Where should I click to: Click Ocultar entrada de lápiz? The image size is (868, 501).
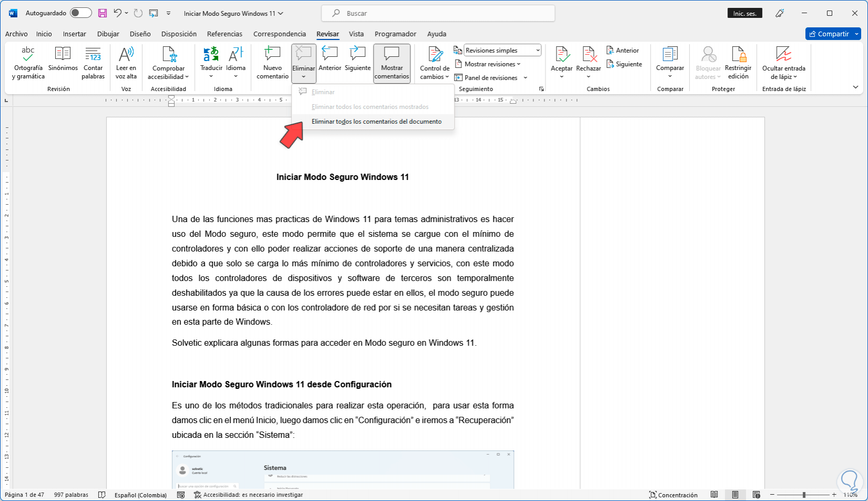pyautogui.click(x=784, y=63)
